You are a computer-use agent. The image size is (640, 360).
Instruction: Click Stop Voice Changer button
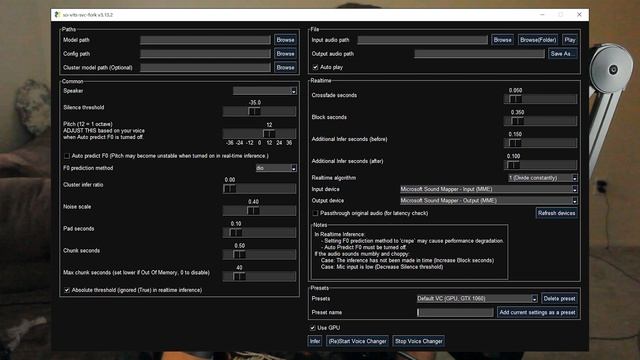coord(418,341)
